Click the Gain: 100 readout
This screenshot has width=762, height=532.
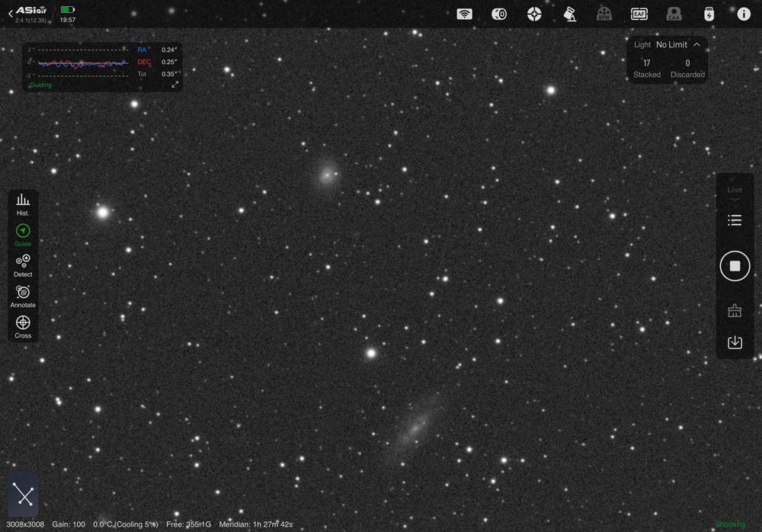[69, 524]
